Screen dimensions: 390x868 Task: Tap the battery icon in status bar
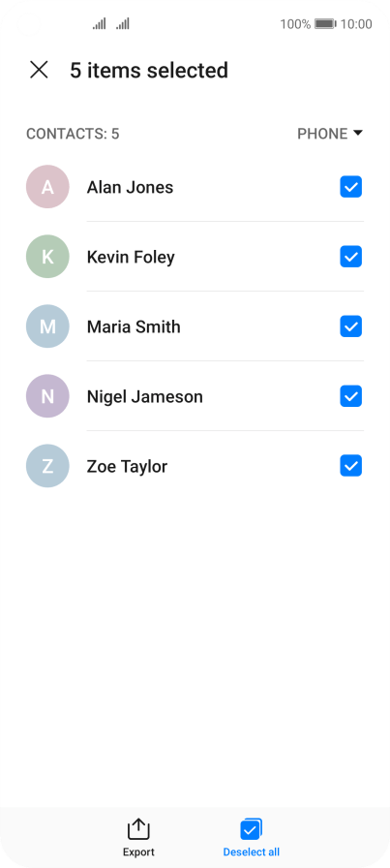tap(325, 24)
